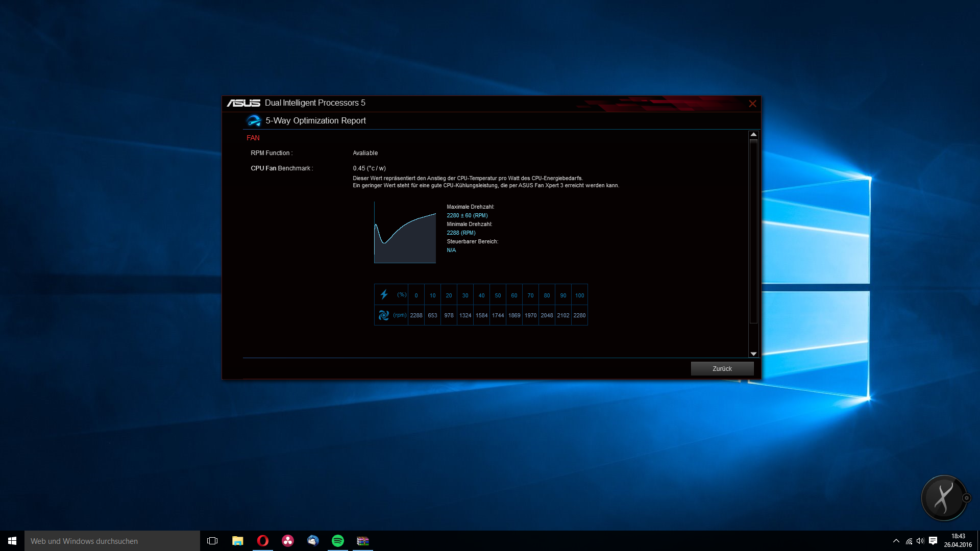
Task: Click the Zurück button
Action: (x=722, y=368)
